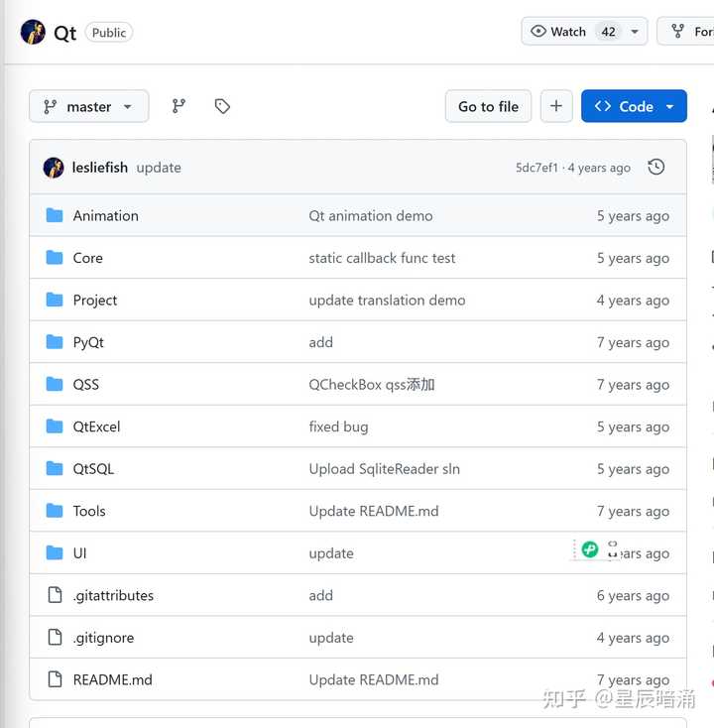Click the PyQt folder icon
The width and height of the screenshot is (714, 728).
pos(55,342)
